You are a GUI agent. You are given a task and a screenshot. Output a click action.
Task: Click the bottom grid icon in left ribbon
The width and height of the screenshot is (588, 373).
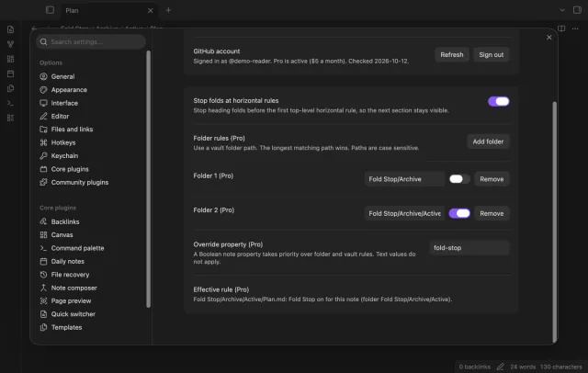click(10, 118)
